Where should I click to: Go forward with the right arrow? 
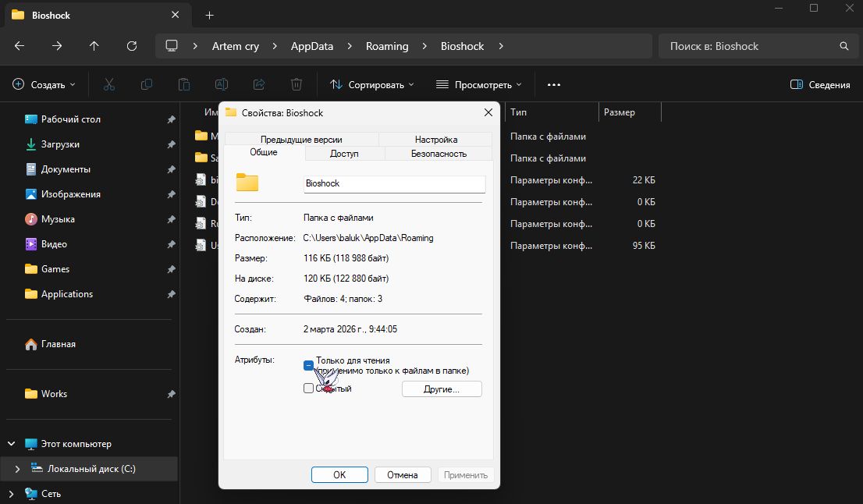57,46
